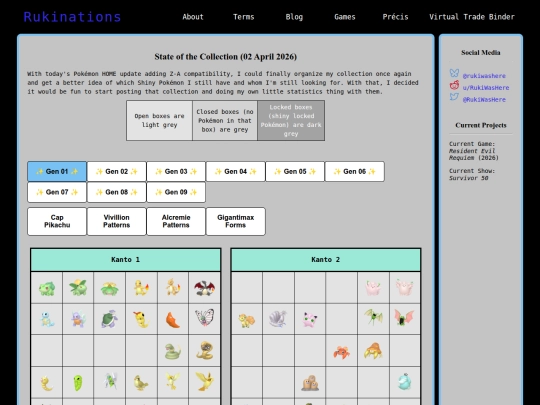The height and width of the screenshot is (405, 540).
Task: Select the purple shiny Wartortle sprite
Action: (x=78, y=319)
